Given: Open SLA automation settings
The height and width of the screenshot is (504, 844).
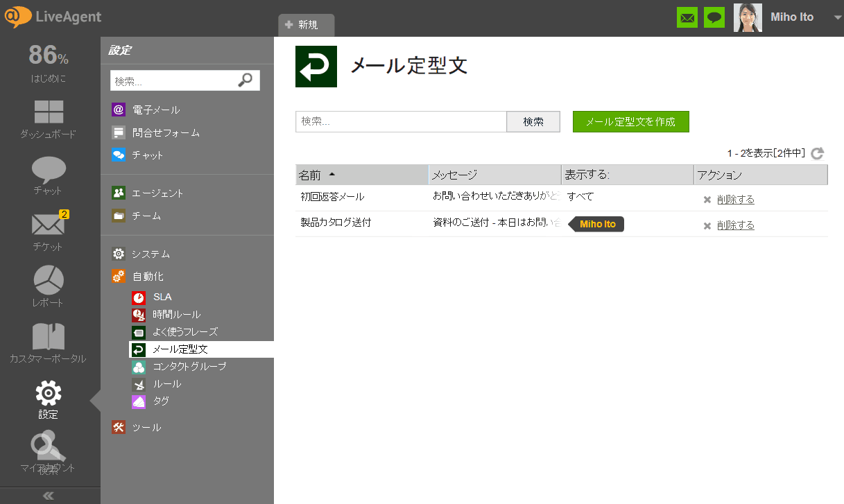Looking at the screenshot, I should (x=152, y=297).
